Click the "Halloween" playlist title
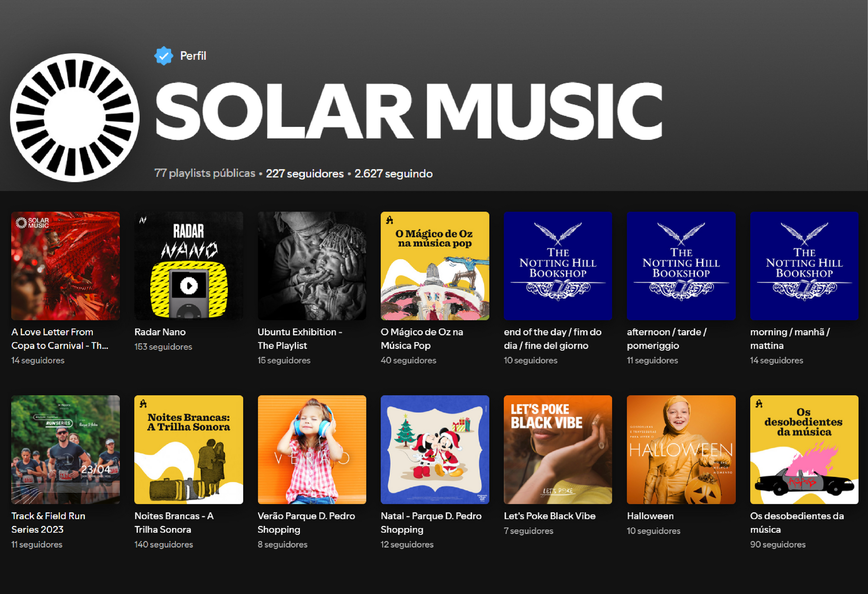The image size is (868, 594). coord(650,516)
